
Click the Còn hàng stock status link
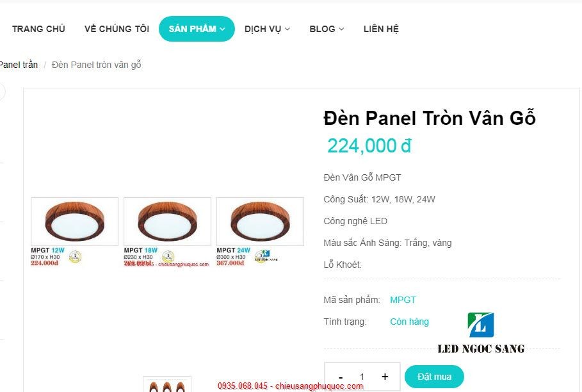point(409,322)
